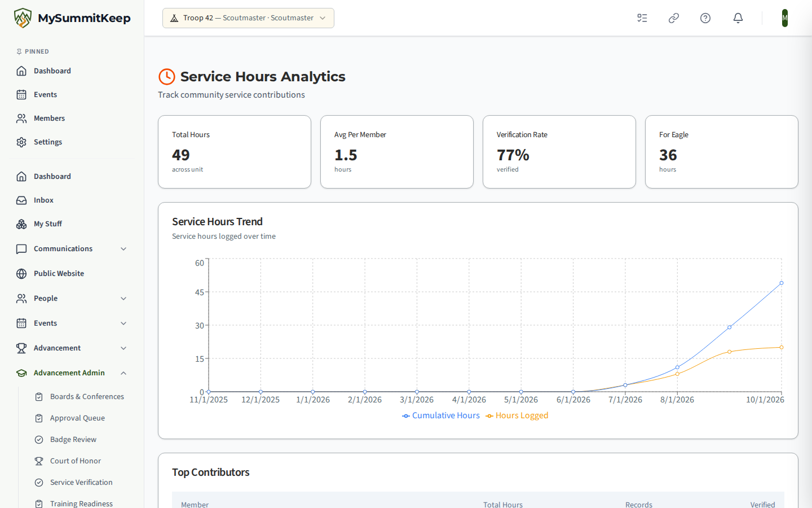This screenshot has width=812, height=508.
Task: Click the My Stuff icon
Action: coord(21,224)
